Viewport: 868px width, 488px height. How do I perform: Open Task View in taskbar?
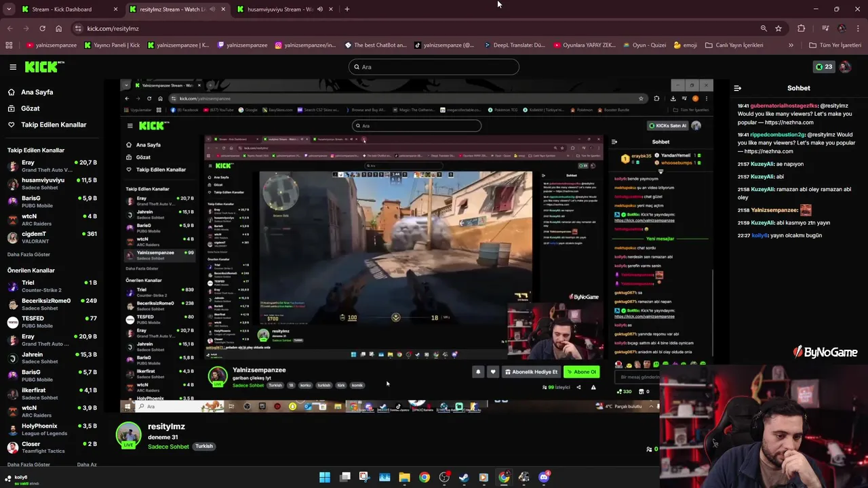point(345,477)
